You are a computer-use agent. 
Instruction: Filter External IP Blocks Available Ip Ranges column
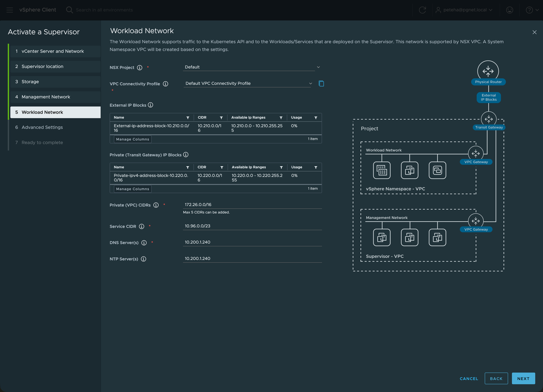coord(281,118)
